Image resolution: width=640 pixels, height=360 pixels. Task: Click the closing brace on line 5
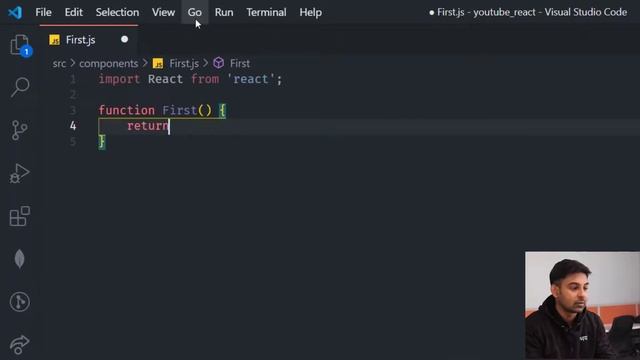[x=102, y=142]
